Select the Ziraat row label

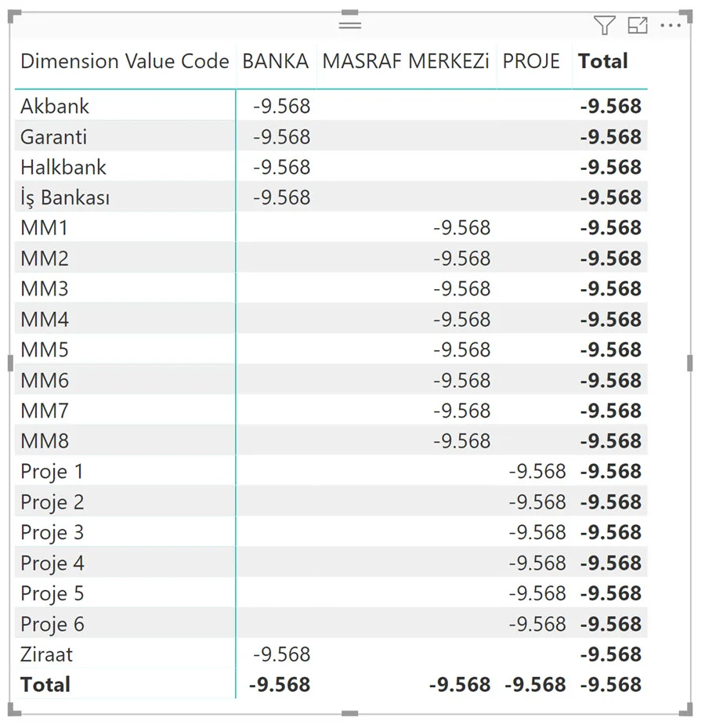point(47,654)
